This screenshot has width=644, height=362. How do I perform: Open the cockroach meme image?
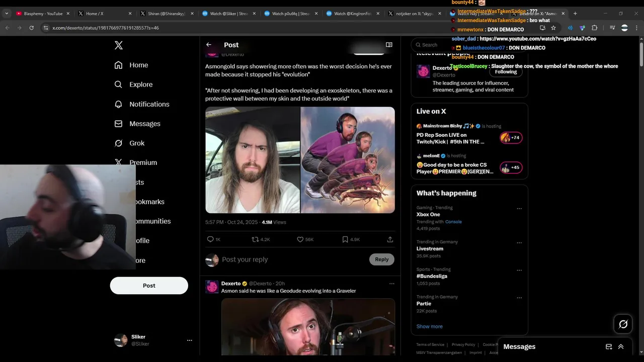[x=348, y=160]
